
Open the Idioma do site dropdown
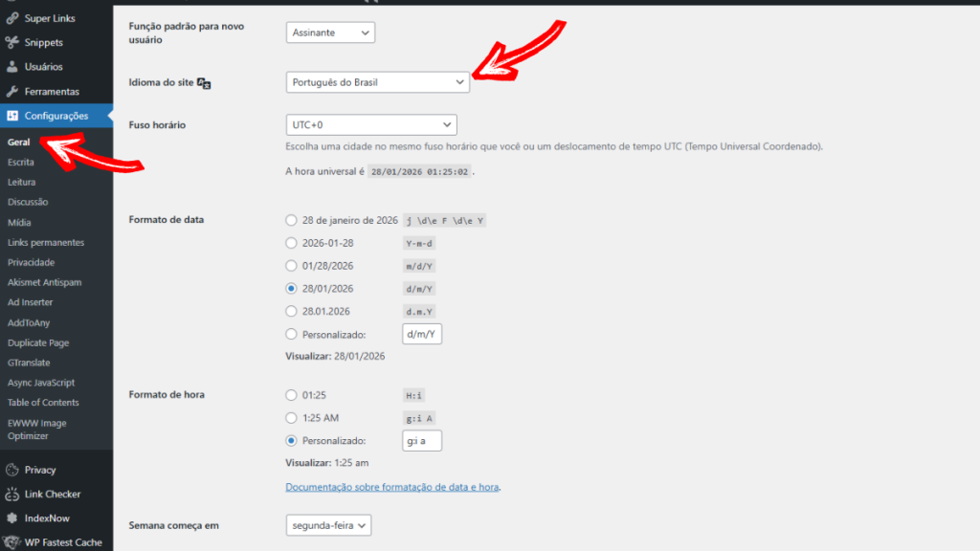coord(376,82)
